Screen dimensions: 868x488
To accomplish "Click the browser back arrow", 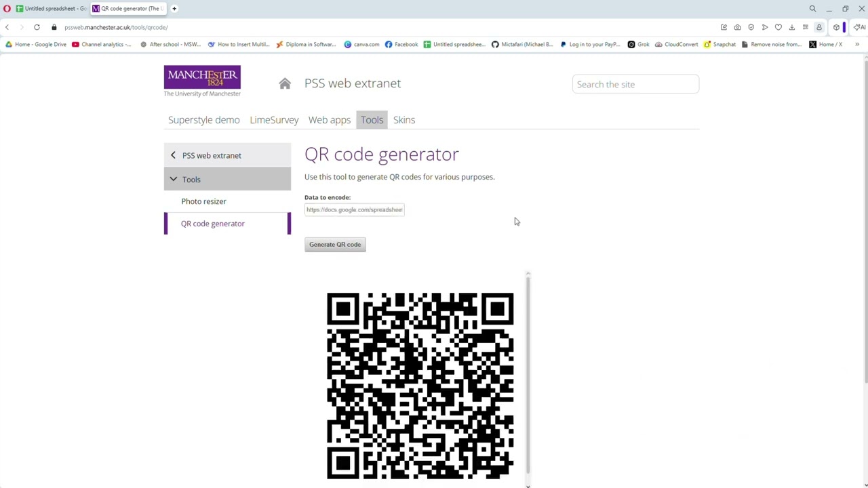I will [x=7, y=27].
